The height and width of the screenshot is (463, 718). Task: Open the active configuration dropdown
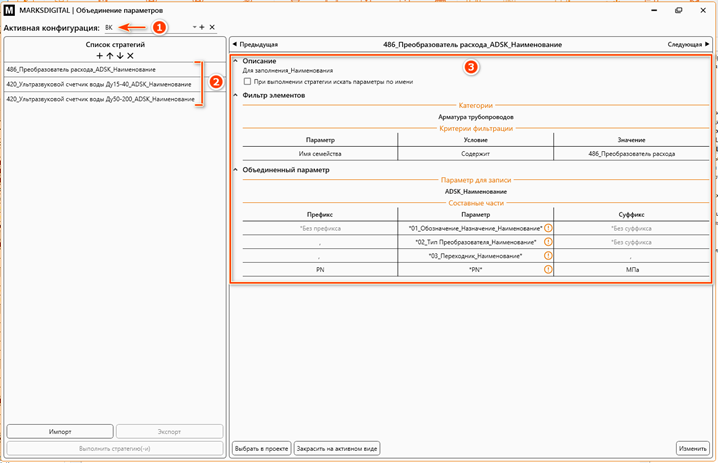coord(193,27)
